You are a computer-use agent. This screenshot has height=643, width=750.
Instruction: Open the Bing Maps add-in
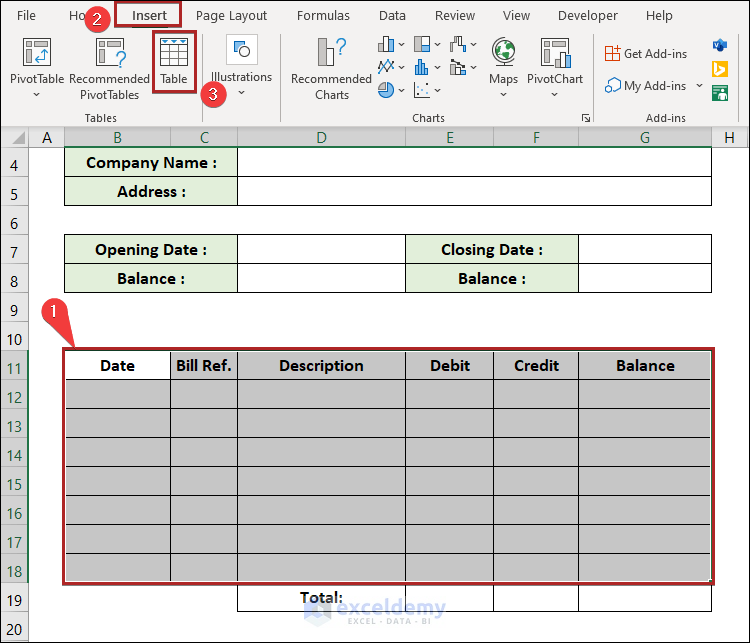[720, 69]
